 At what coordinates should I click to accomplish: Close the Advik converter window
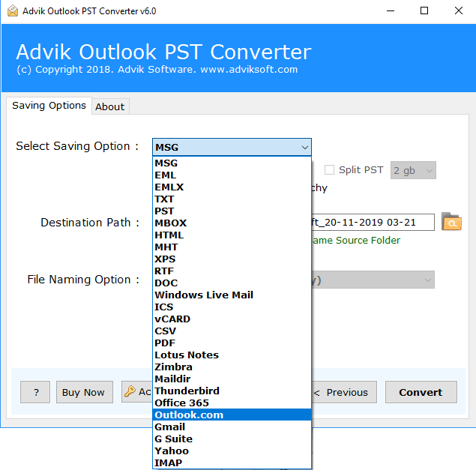click(x=459, y=11)
